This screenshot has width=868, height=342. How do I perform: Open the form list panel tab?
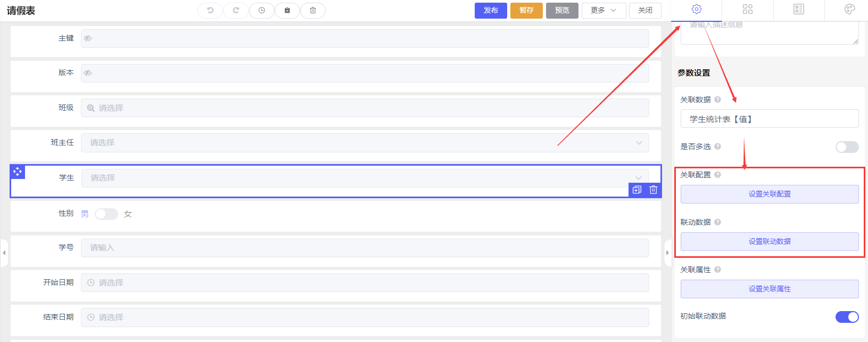point(798,9)
